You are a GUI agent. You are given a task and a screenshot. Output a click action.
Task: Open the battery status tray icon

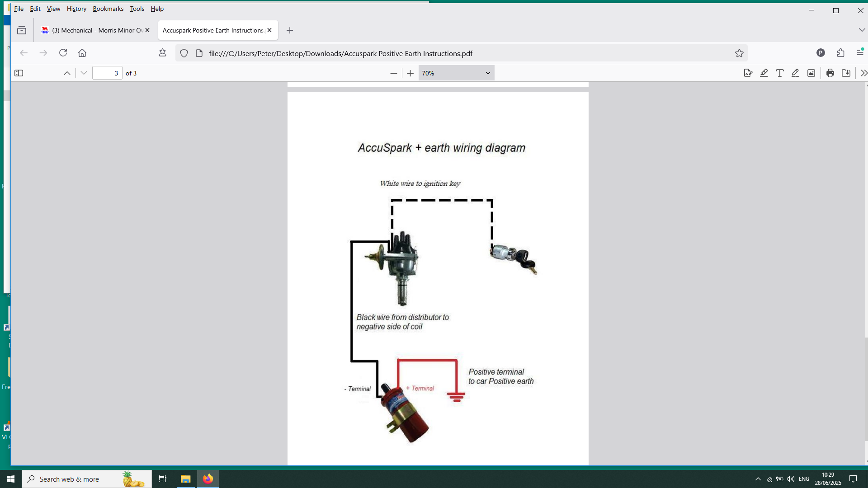(780, 479)
